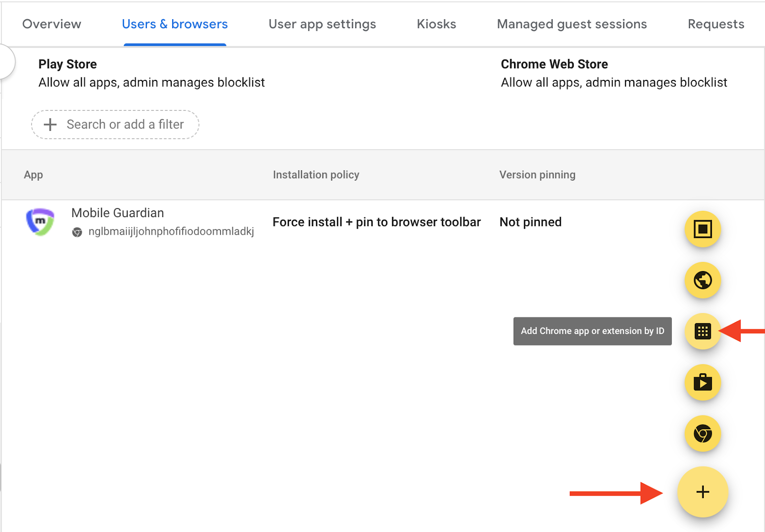Click the yellow plus add button
The width and height of the screenshot is (765, 532).
click(702, 492)
